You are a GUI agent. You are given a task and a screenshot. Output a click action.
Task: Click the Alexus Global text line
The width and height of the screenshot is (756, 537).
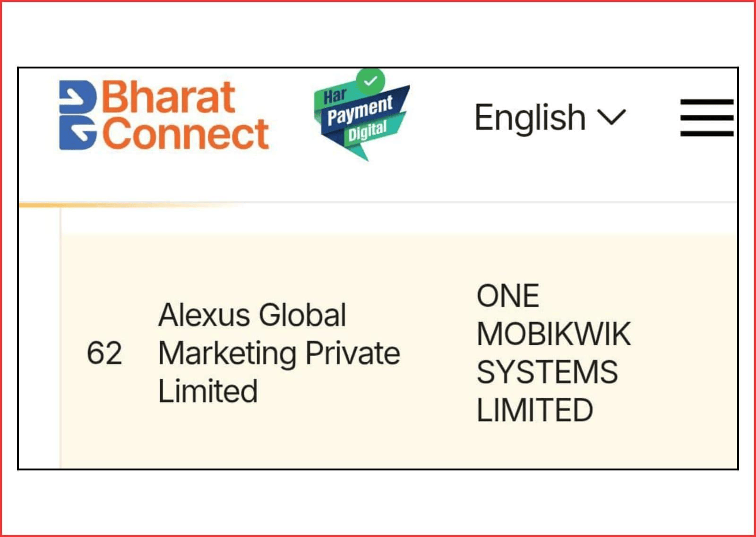[x=252, y=315]
